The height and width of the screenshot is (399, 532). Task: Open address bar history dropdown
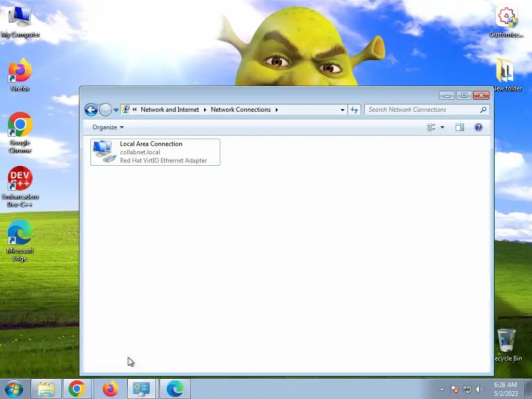(x=342, y=110)
